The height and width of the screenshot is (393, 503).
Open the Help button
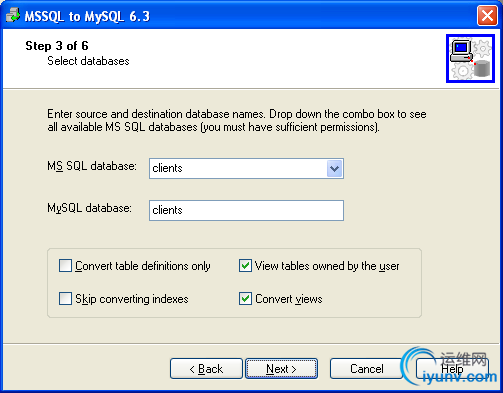tap(452, 369)
